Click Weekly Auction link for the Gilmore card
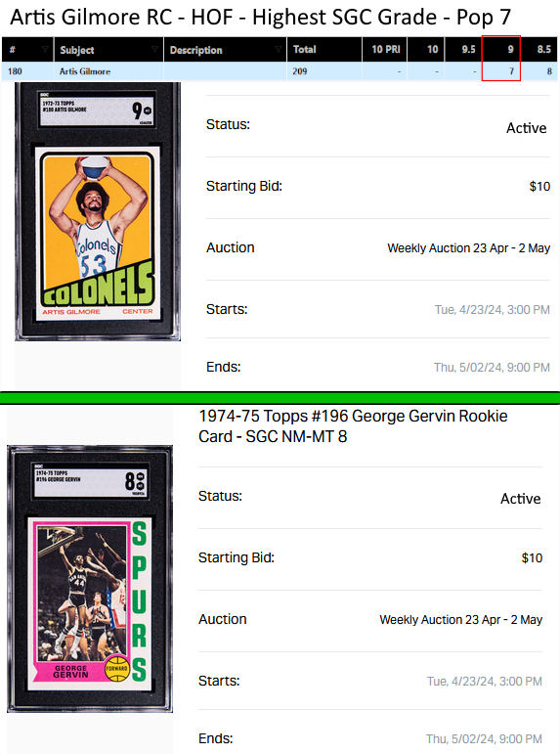The image size is (560, 754). [469, 248]
